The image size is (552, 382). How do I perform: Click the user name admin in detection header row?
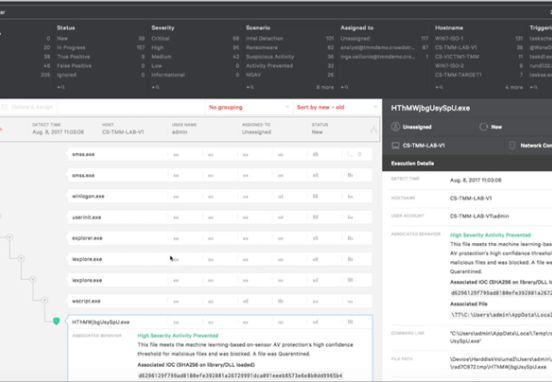(x=180, y=132)
